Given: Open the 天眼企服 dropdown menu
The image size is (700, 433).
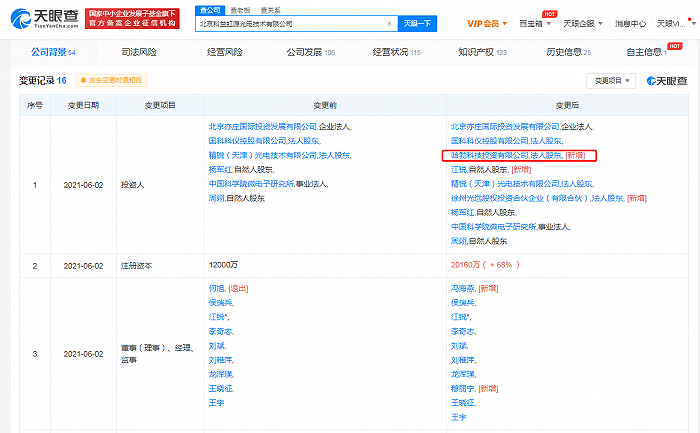Looking at the screenshot, I should pos(583,24).
